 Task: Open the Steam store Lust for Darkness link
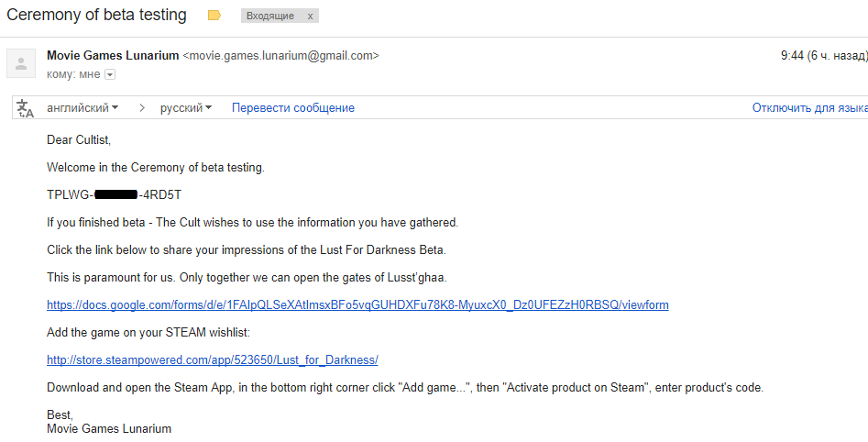coord(213,360)
